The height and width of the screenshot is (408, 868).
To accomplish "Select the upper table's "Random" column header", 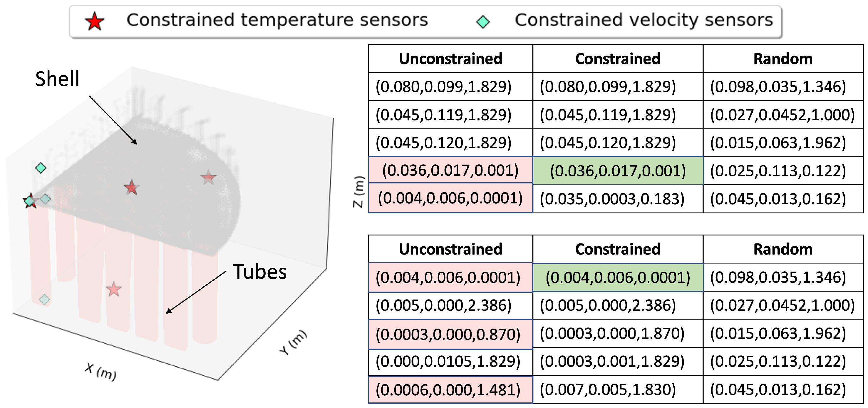I will click(x=783, y=59).
